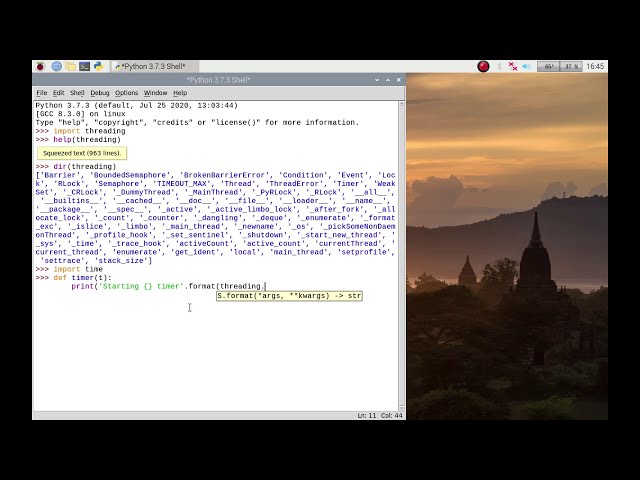
Task: Click the CPU temperature monitor in tray
Action: pyautogui.click(x=548, y=66)
